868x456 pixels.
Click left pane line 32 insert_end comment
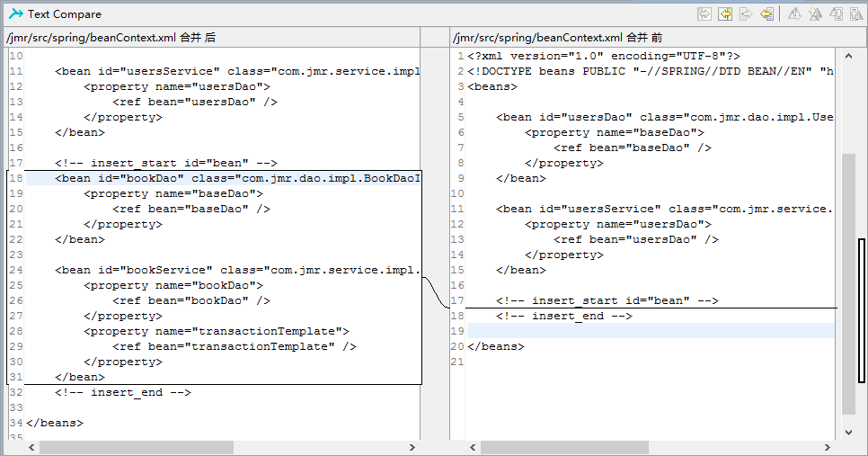pyautogui.click(x=123, y=392)
